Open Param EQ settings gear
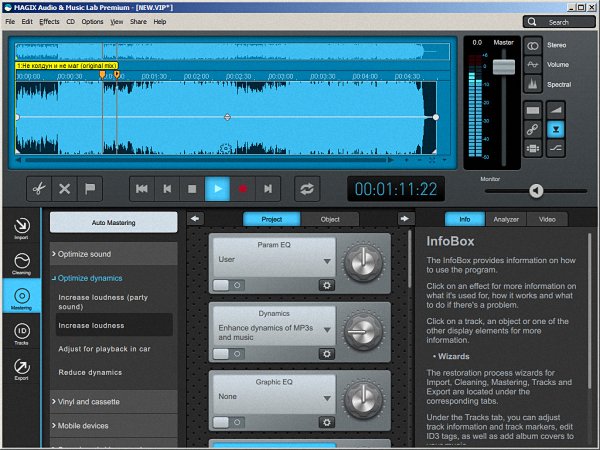This screenshot has width=600, height=450. click(326, 284)
